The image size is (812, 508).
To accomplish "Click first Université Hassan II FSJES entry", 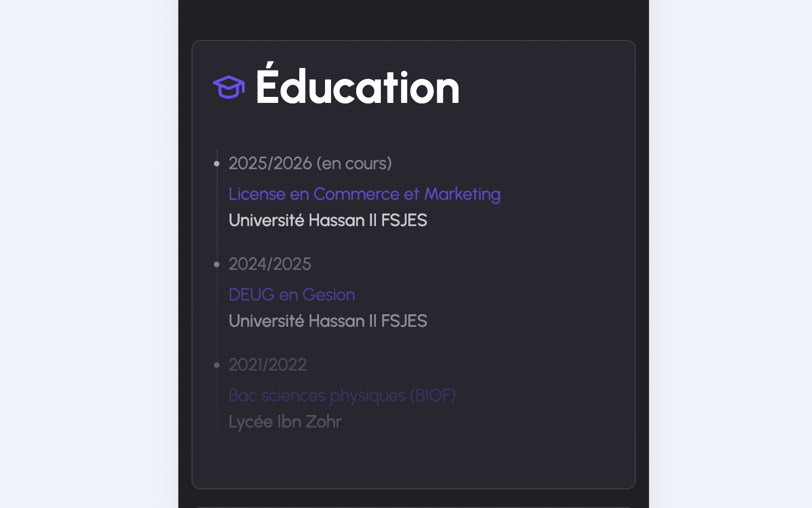I will click(x=328, y=220).
